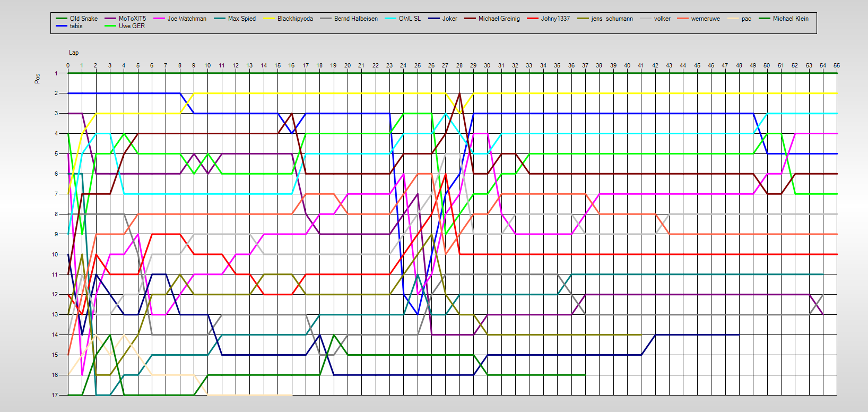868x412 pixels.
Task: Click Johny1337's red legend line
Action: point(533,19)
